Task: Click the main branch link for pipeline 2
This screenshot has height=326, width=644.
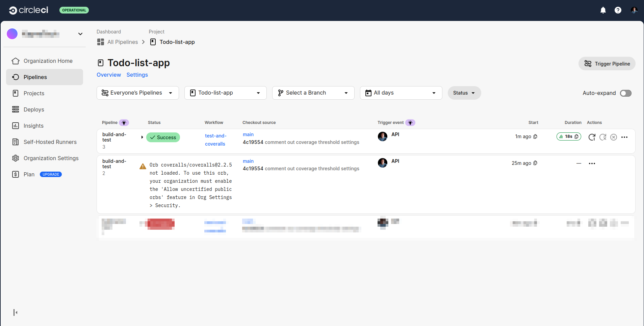Action: point(248,161)
